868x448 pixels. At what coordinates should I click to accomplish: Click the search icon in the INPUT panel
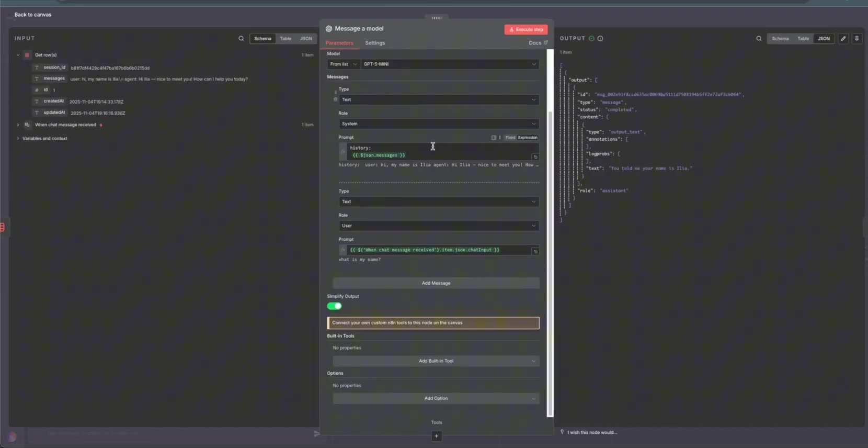tap(241, 39)
